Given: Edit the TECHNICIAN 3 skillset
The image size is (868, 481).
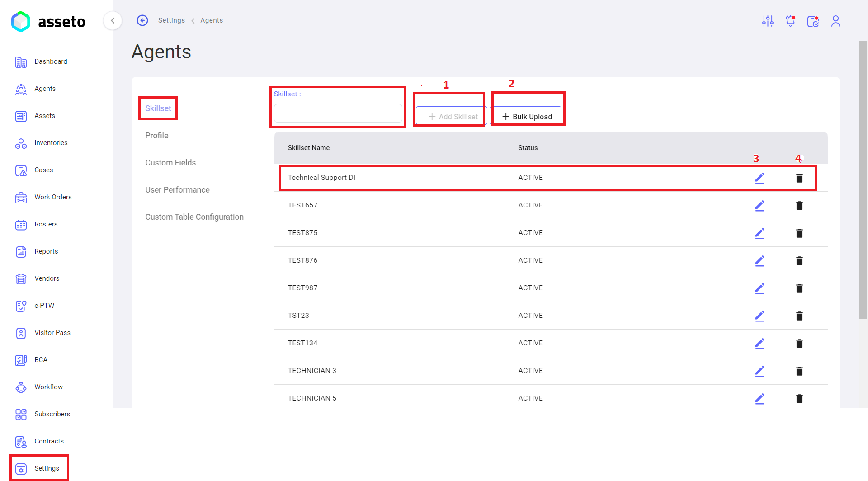Looking at the screenshot, I should point(759,371).
